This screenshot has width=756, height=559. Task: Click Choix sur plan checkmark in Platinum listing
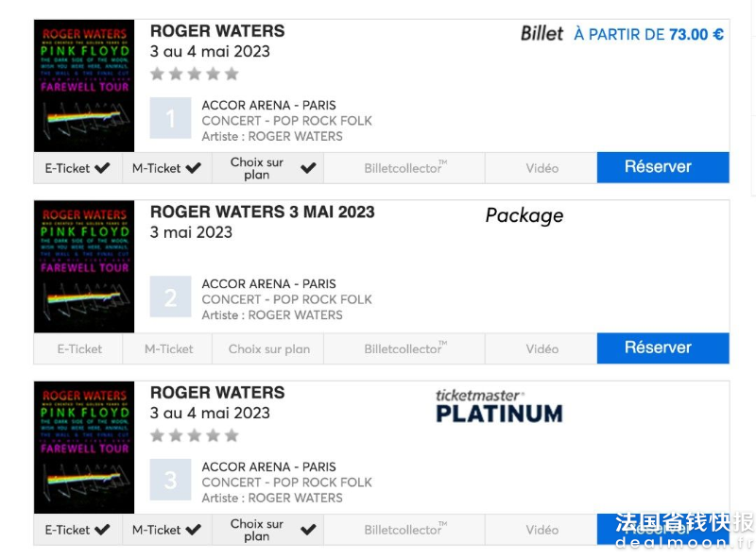308,530
